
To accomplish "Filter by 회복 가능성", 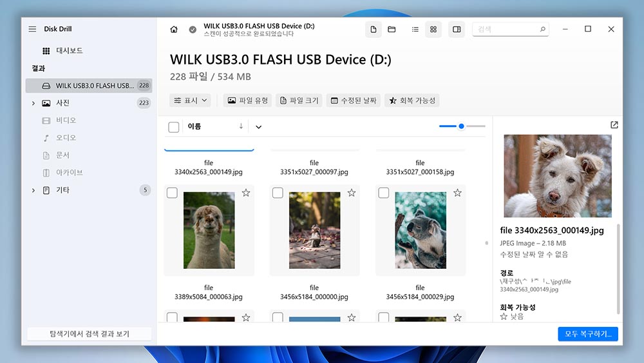I will [412, 101].
